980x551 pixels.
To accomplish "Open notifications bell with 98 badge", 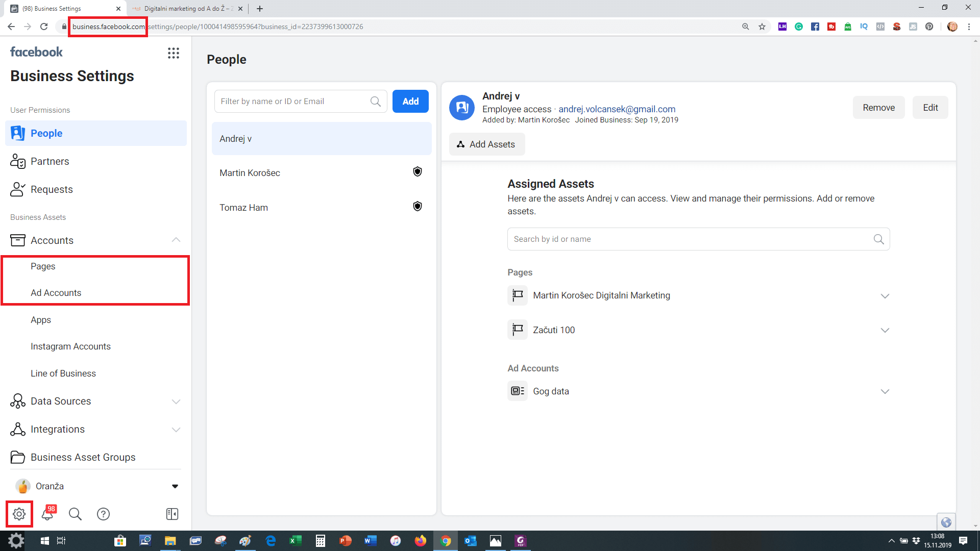I will pyautogui.click(x=47, y=514).
